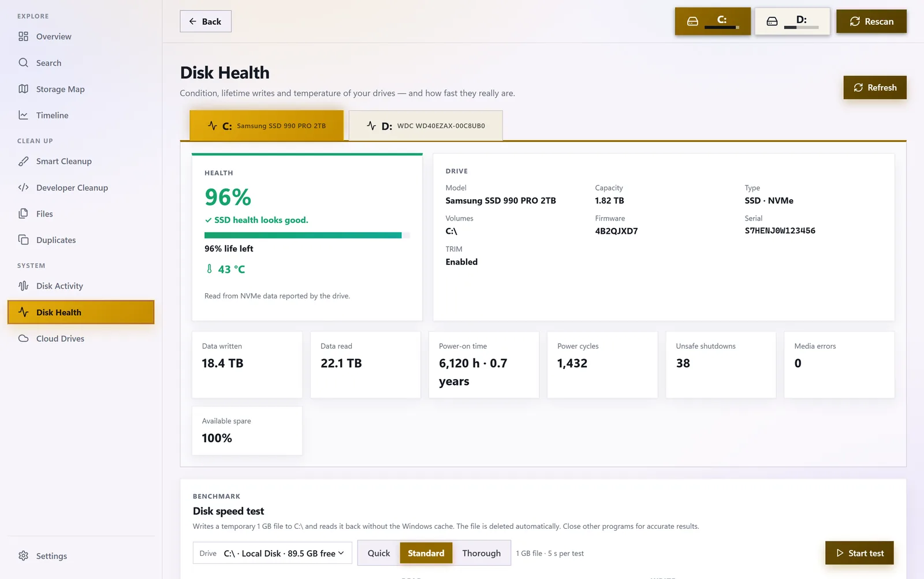Click the Media errors value 0
This screenshot has width=924, height=579.
pos(798,363)
